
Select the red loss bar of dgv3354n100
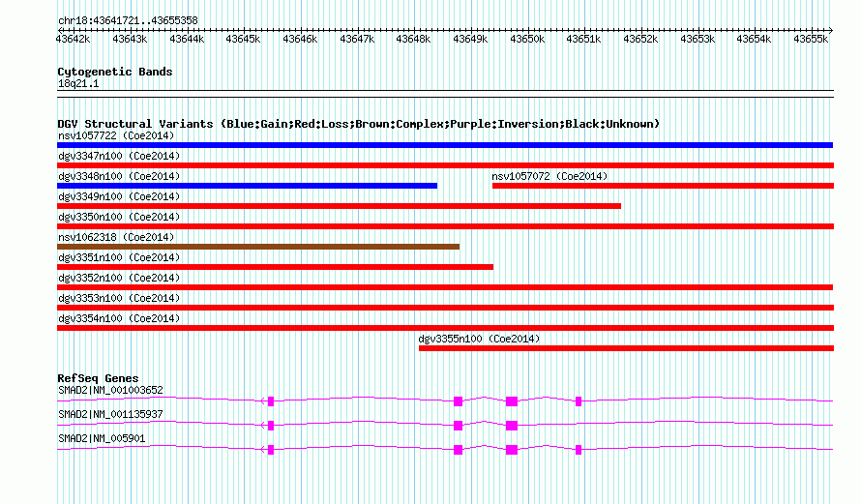pyautogui.click(x=445, y=328)
